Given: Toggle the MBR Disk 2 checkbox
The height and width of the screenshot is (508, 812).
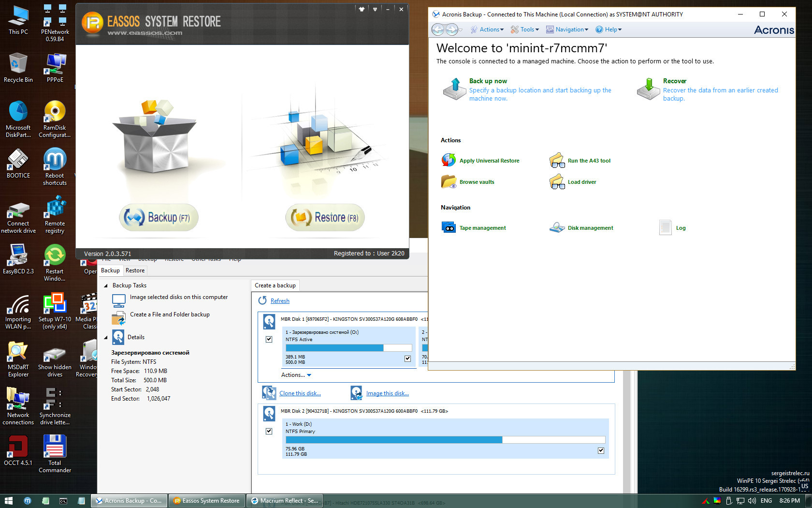Looking at the screenshot, I should (269, 431).
